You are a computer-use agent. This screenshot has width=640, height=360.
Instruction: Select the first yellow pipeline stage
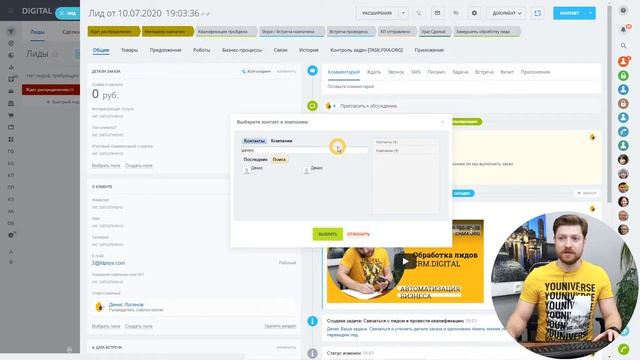[x=113, y=31]
